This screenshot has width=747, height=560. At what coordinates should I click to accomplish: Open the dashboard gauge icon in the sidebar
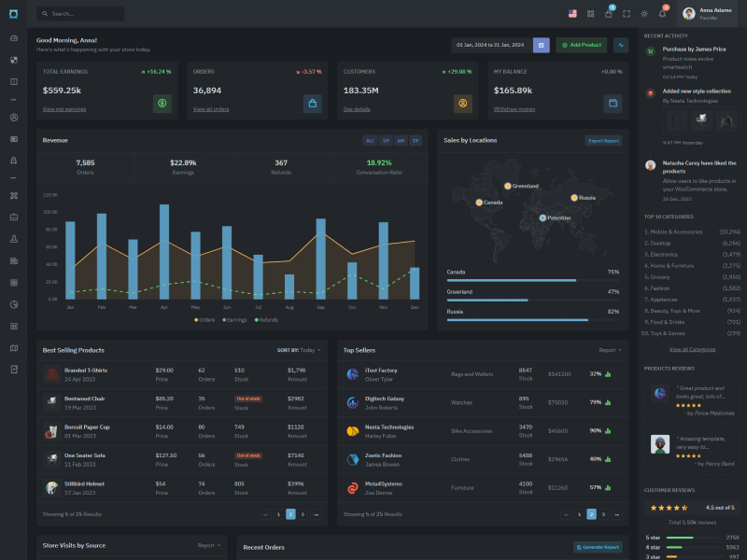[14, 38]
